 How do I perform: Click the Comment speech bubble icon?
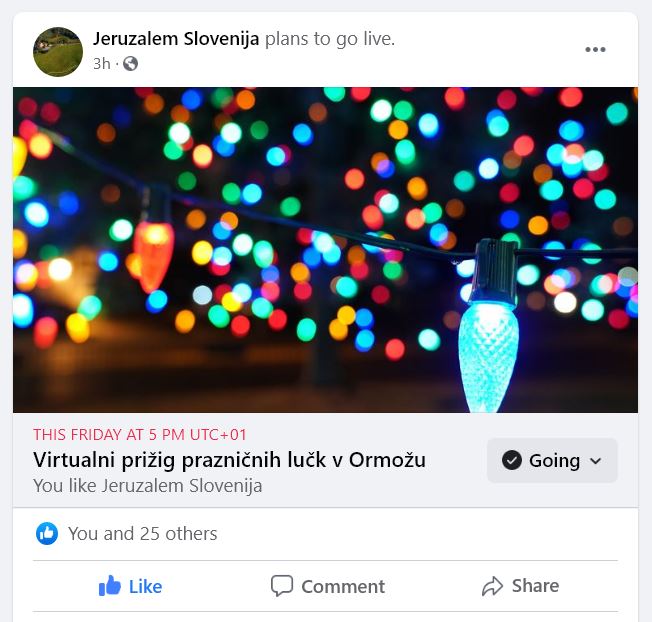pyautogui.click(x=282, y=586)
